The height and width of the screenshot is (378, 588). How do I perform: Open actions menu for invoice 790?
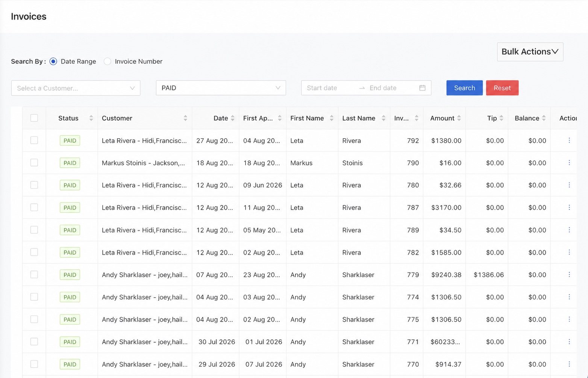(569, 163)
